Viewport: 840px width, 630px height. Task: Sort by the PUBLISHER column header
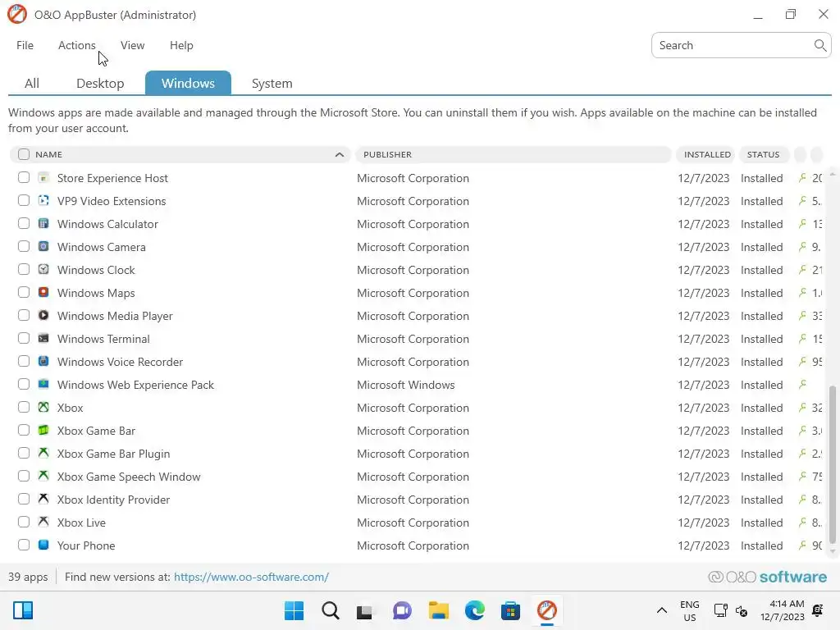[x=513, y=154]
